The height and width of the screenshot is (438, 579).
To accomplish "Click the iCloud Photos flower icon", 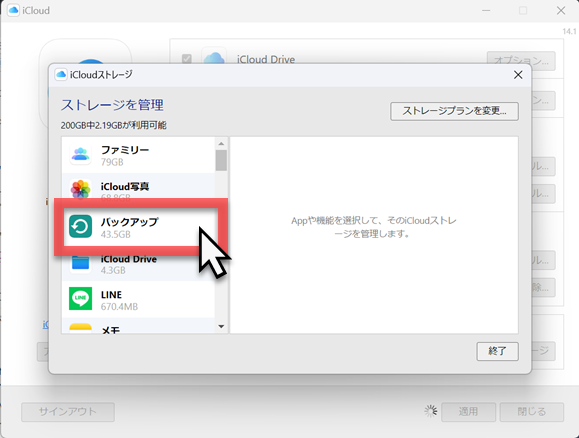I will point(80,189).
